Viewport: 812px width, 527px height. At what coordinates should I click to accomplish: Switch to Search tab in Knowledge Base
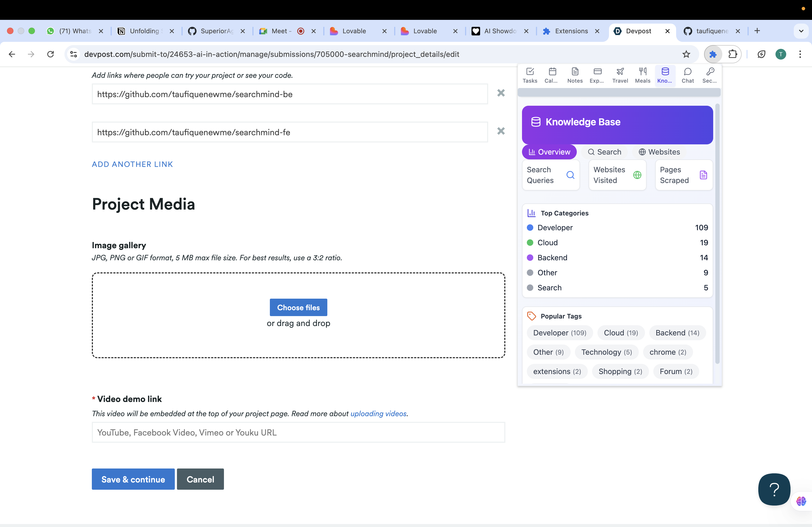click(604, 152)
